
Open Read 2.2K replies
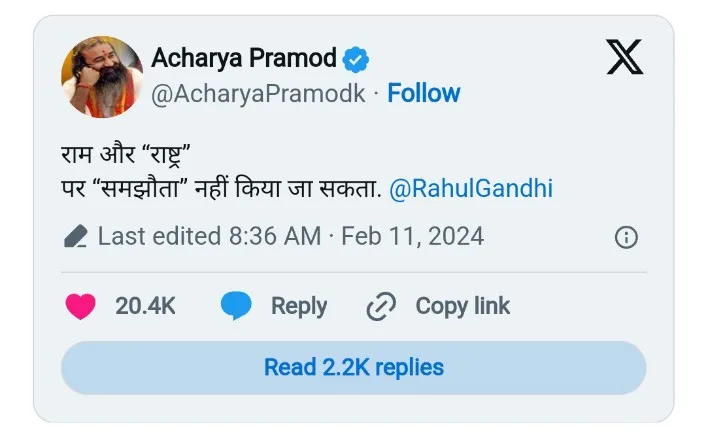[x=353, y=367]
